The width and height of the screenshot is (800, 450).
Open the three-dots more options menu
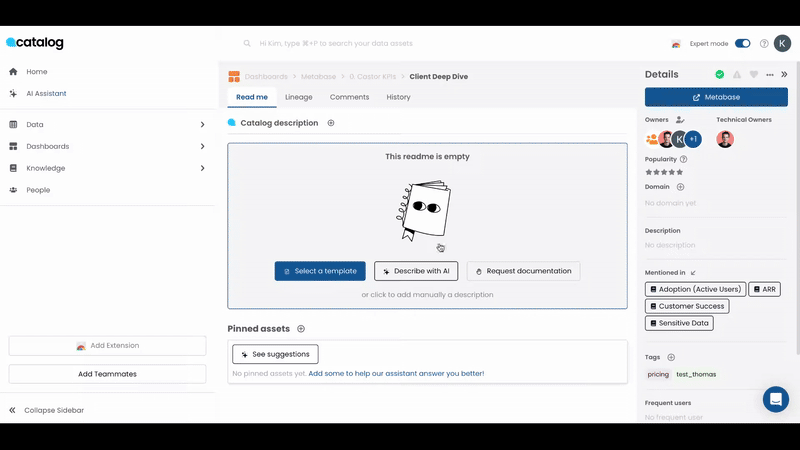tap(770, 74)
